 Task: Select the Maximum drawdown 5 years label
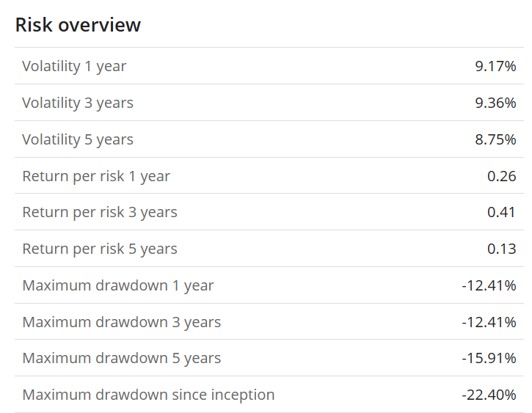(x=122, y=358)
